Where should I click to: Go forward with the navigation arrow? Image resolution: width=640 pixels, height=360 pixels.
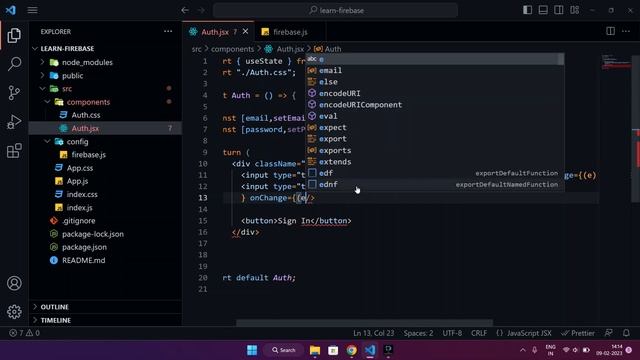tap(201, 10)
